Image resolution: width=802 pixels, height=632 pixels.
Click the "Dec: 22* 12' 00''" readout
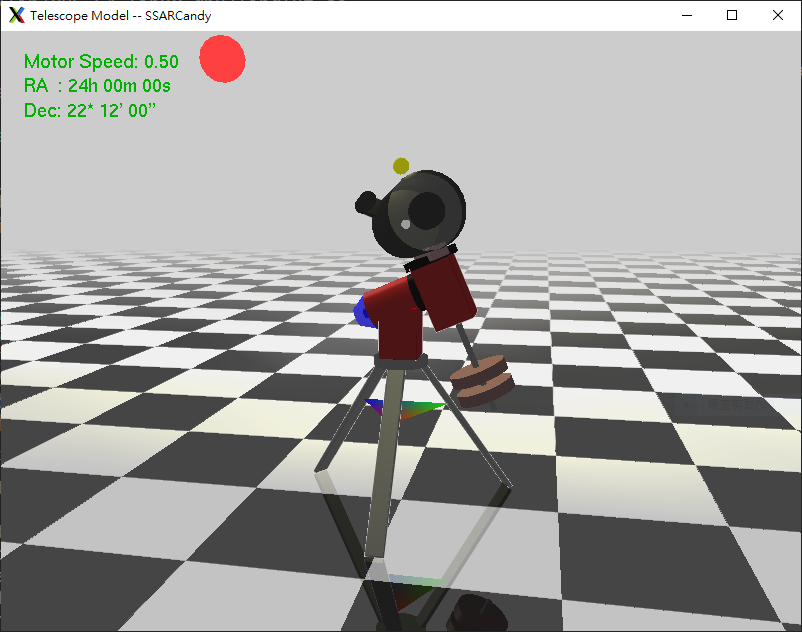click(x=90, y=110)
